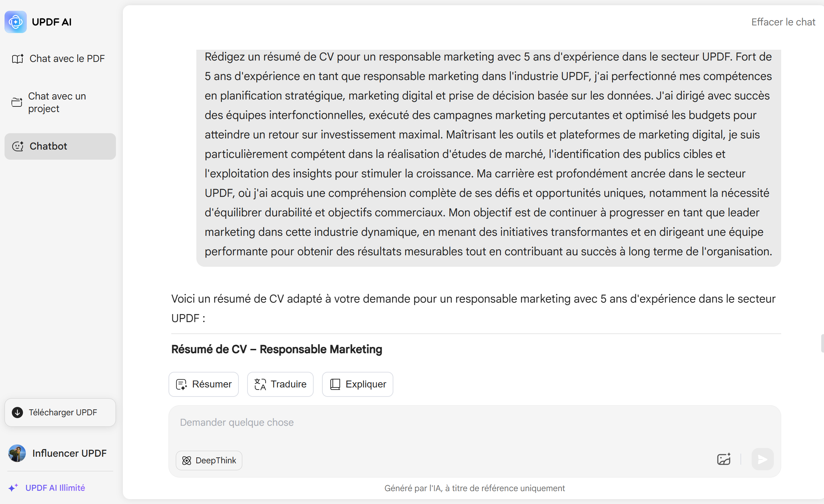Click the sparkle icon beside UPDF AI Illimité

click(x=13, y=488)
